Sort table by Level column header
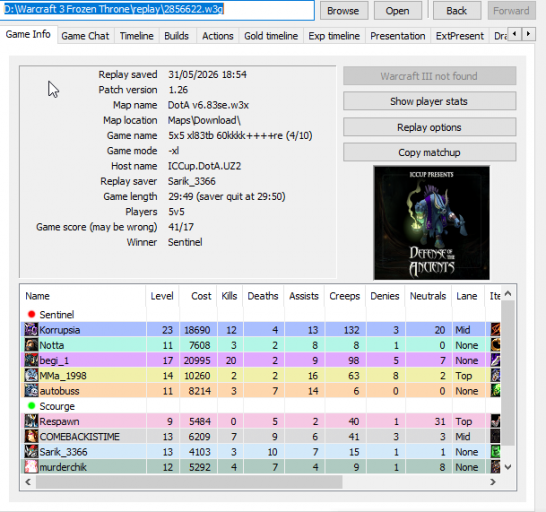This screenshot has height=512, width=546. tap(162, 296)
